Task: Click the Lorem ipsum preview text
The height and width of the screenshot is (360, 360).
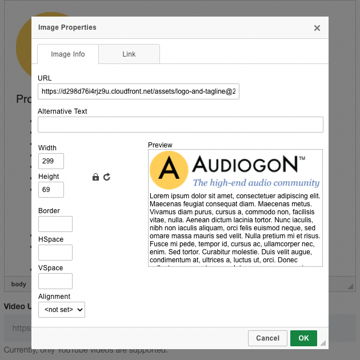Action: [235, 229]
